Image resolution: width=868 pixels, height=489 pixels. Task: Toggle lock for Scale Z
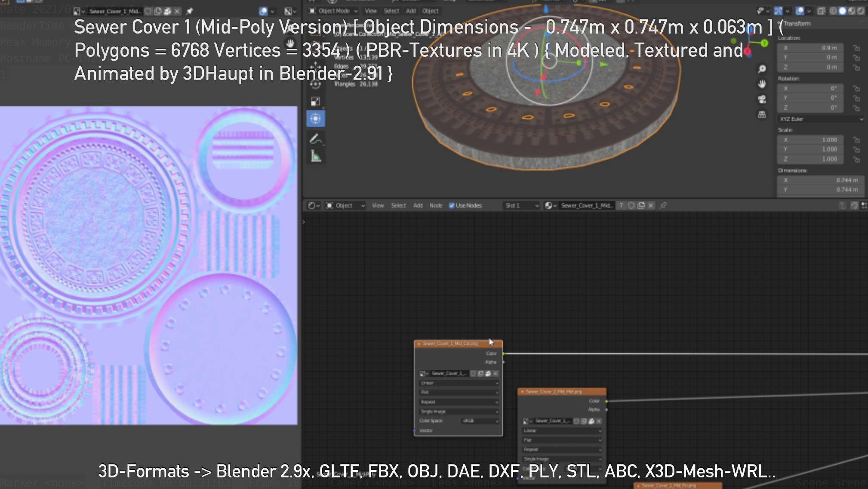856,159
